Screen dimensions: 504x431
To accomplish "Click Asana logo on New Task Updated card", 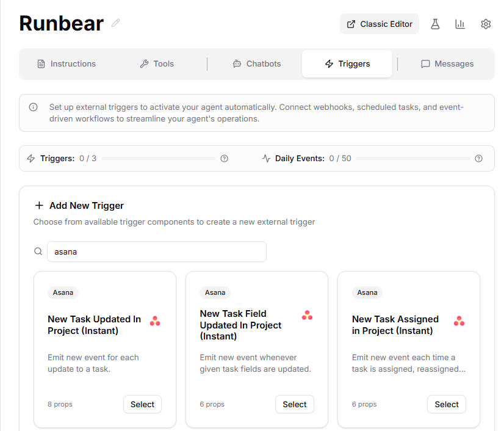I will click(155, 321).
